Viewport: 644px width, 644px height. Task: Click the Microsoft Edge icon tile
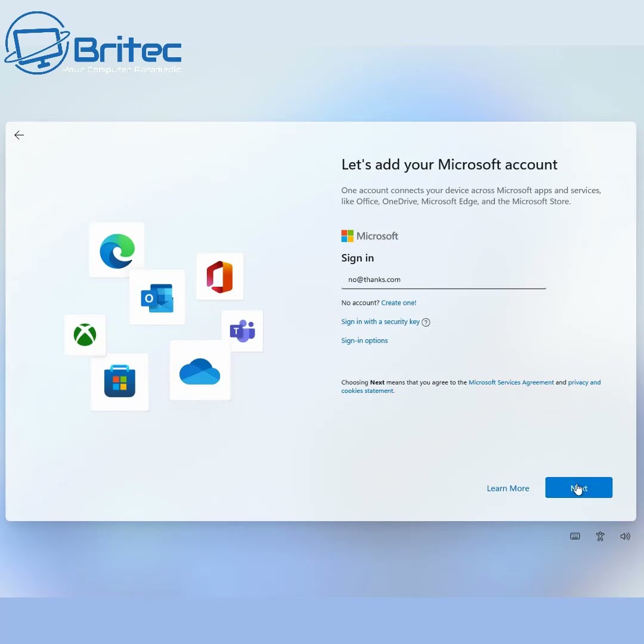(x=117, y=250)
